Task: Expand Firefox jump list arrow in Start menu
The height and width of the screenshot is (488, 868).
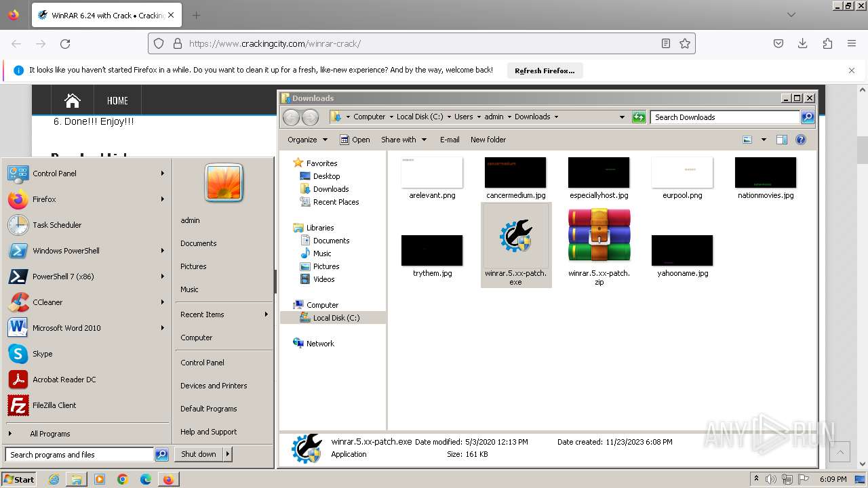Action: pyautogui.click(x=163, y=199)
